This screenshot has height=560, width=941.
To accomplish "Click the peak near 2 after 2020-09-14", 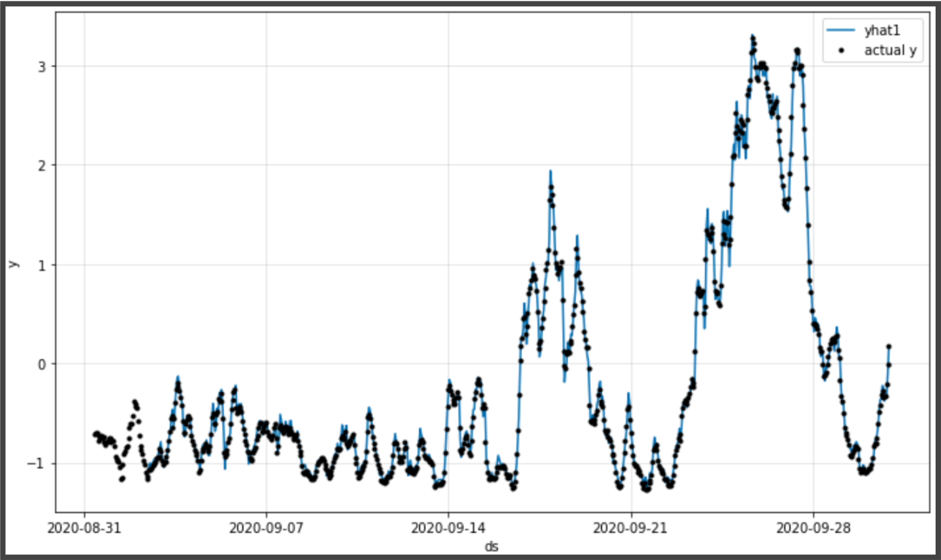I will pyautogui.click(x=551, y=172).
